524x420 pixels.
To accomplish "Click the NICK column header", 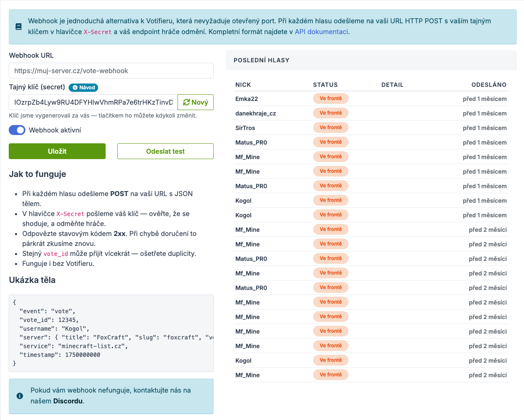I will click(x=243, y=85).
